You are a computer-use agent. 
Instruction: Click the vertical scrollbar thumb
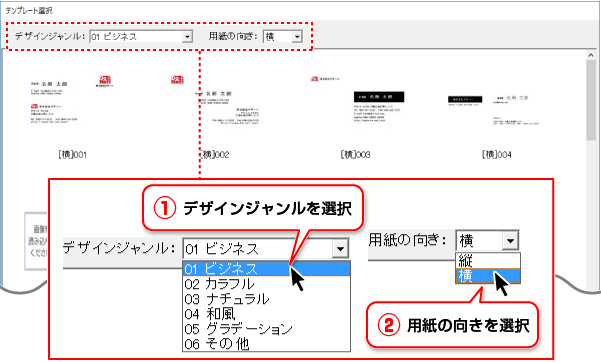591,100
